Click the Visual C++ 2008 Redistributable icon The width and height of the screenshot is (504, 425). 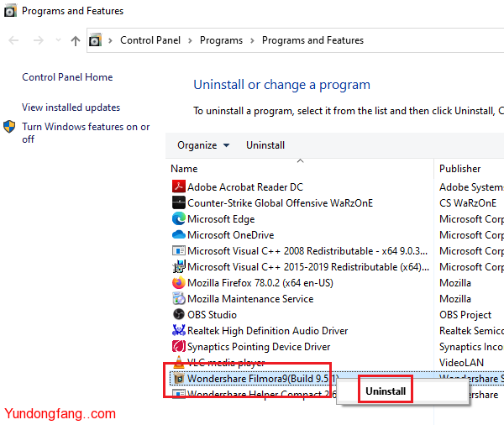pyautogui.click(x=178, y=250)
